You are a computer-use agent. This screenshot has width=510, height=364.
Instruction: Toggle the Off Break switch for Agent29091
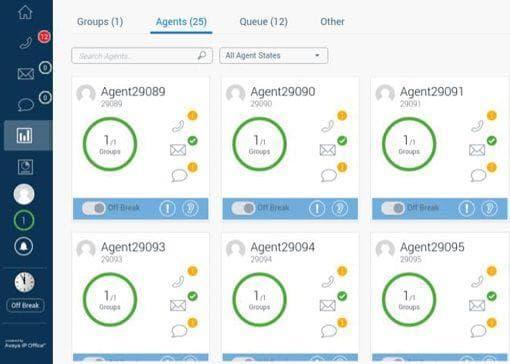(393, 208)
